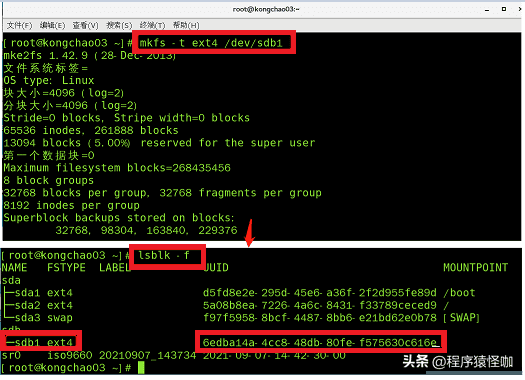
Task: Click the root@kongchao03:~ window title
Action: point(266,9)
